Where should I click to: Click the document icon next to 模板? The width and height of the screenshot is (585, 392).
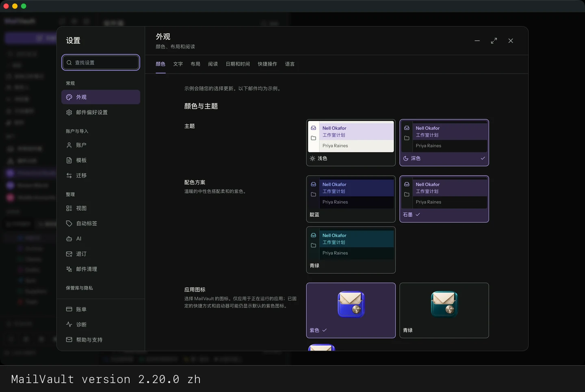(69, 160)
